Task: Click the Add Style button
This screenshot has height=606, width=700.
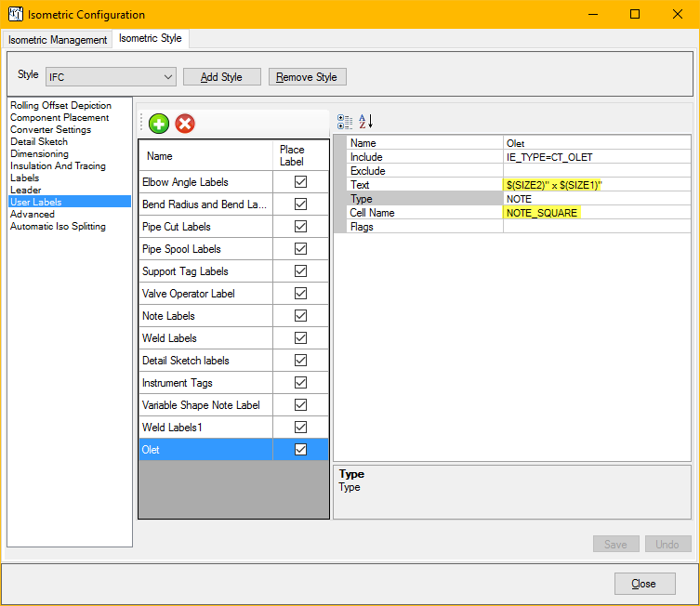Action: pyautogui.click(x=221, y=77)
